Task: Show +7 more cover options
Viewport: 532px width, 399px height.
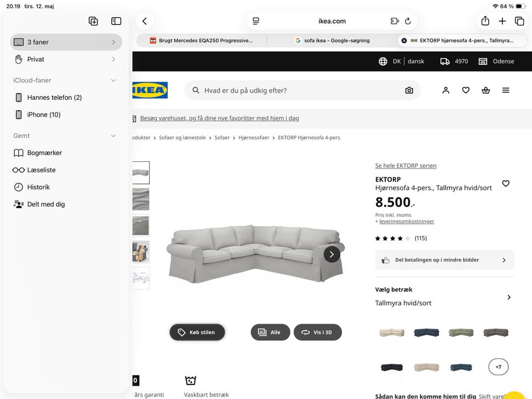Action: point(498,367)
